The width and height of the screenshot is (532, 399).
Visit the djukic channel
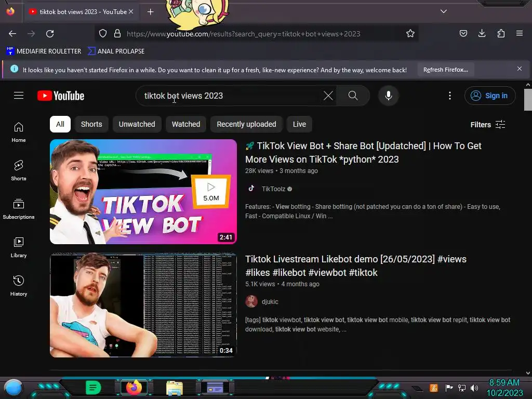point(270,302)
